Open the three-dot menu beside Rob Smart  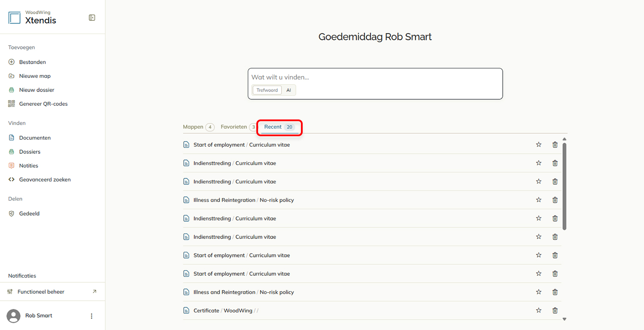coord(91,316)
